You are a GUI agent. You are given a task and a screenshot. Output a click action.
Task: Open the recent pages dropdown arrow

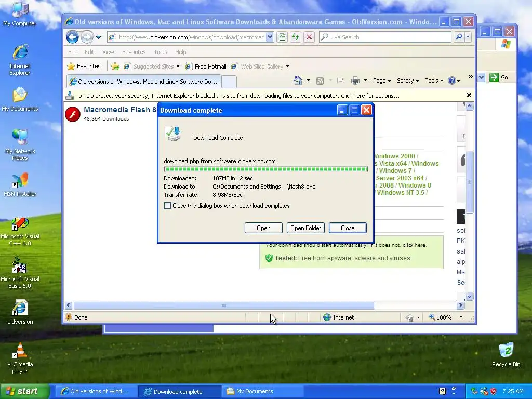pos(98,37)
